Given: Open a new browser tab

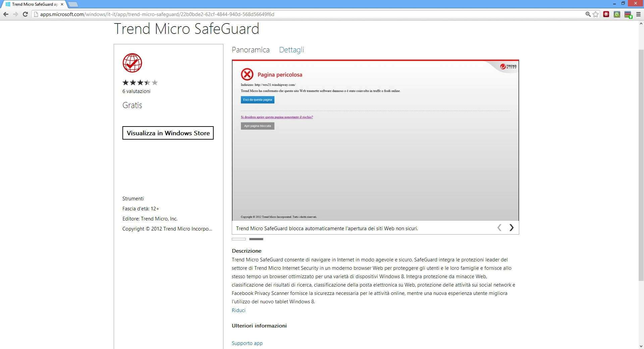Looking at the screenshot, I should [x=73, y=4].
